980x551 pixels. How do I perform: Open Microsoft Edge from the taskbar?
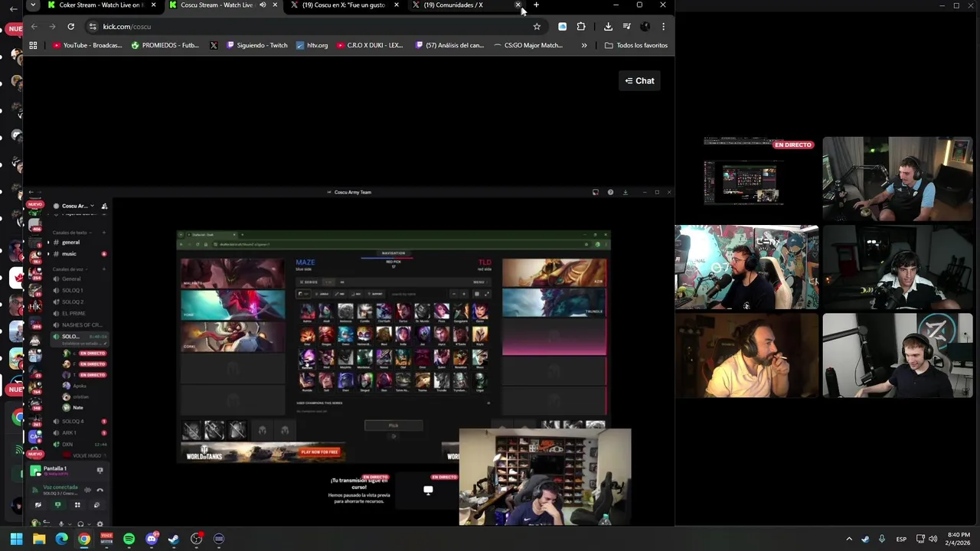coord(61,540)
